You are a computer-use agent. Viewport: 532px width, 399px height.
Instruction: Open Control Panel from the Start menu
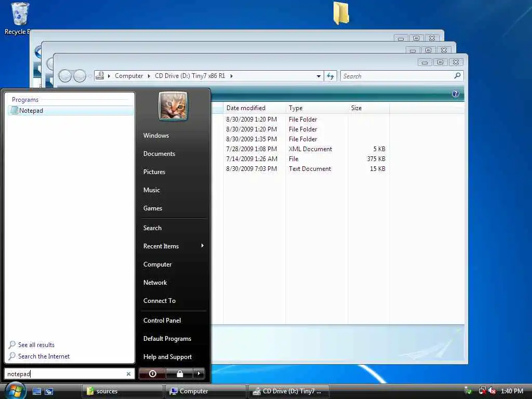162,320
